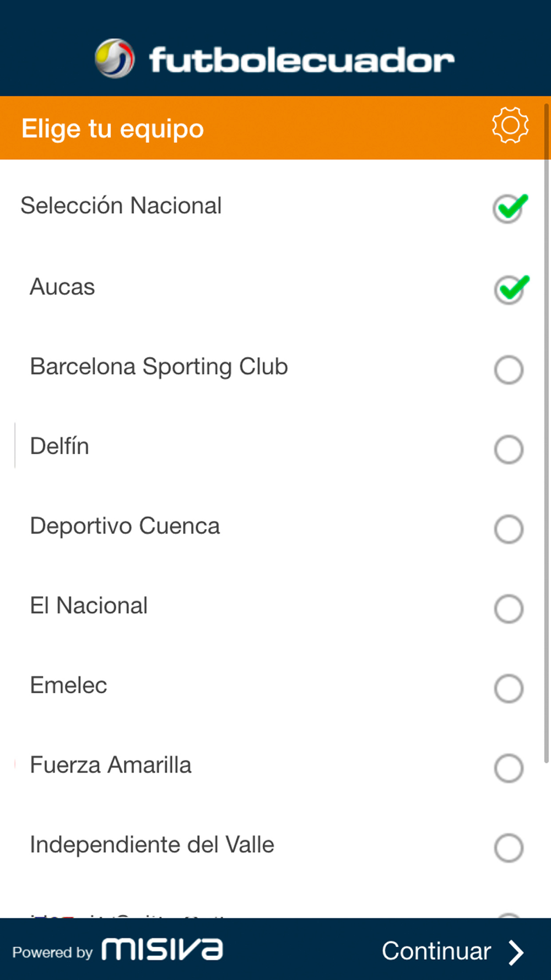
Task: Click the team list scrollbar
Action: tap(547, 433)
